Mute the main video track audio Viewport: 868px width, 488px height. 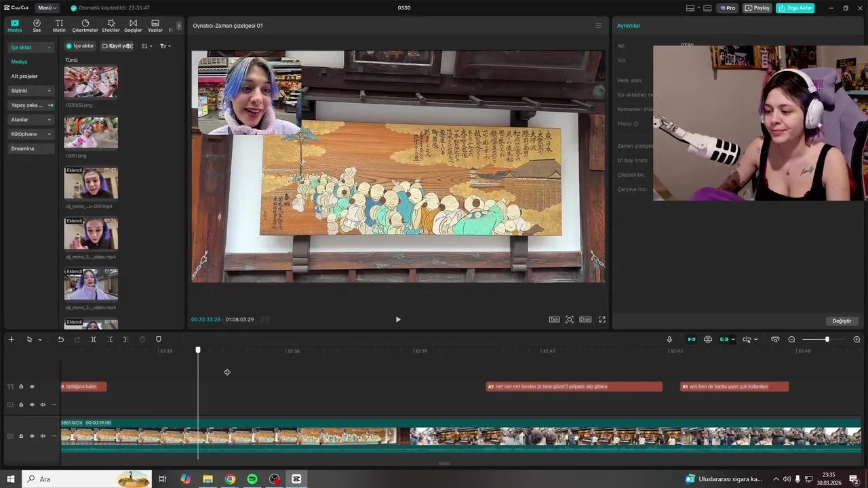pos(43,436)
